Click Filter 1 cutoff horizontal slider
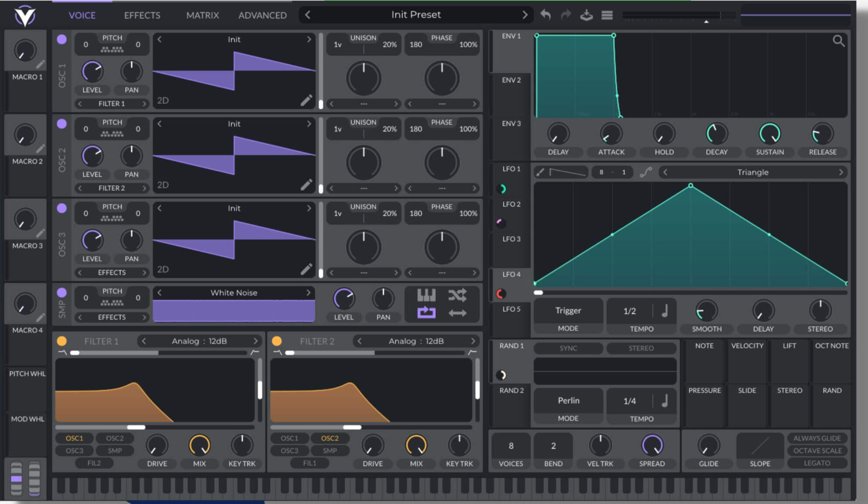 pos(136,427)
